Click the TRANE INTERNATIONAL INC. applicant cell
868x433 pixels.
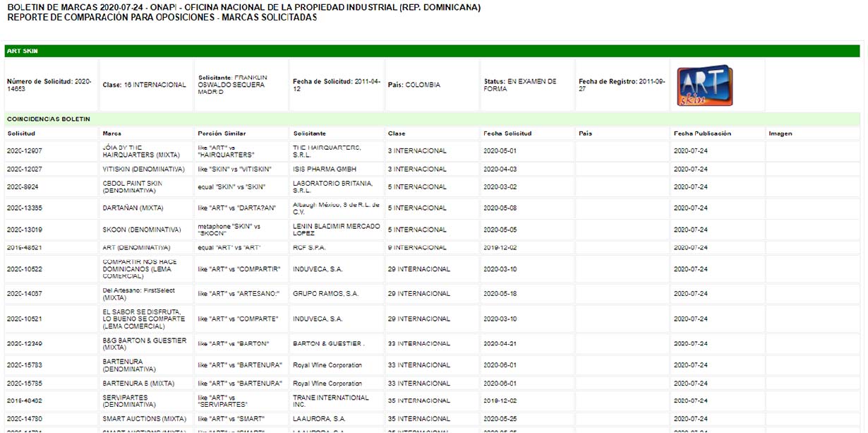pos(330,401)
